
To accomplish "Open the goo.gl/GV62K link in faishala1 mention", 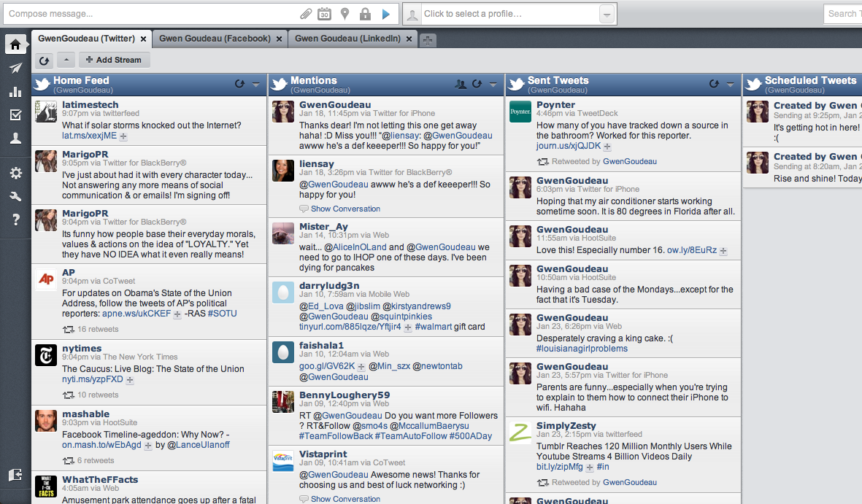I will click(x=326, y=366).
